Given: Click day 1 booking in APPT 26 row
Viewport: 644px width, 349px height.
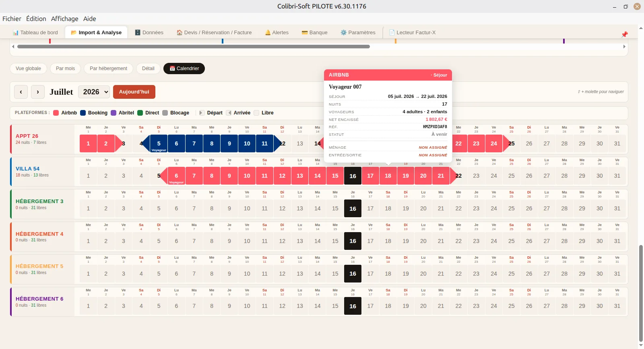Looking at the screenshot, I should coord(88,143).
